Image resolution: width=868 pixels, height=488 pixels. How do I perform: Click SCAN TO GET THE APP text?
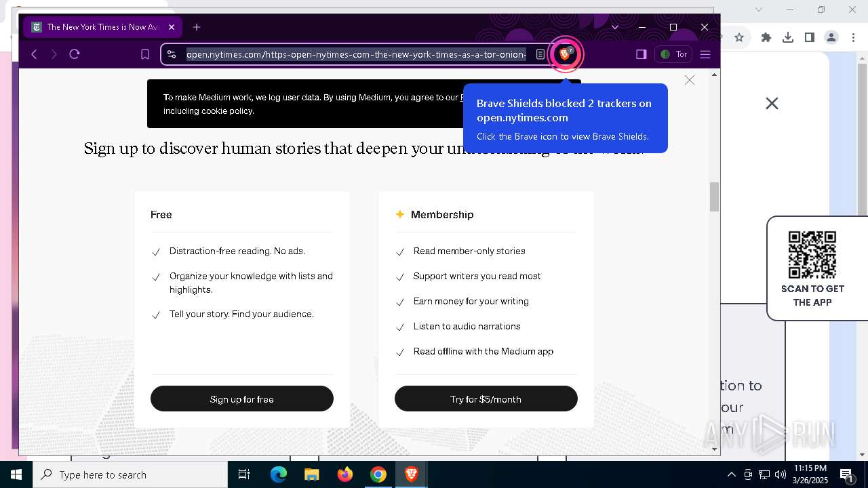click(812, 296)
